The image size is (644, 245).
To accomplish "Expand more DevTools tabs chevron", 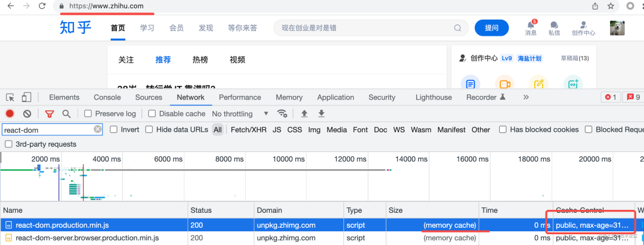I will [x=526, y=97].
